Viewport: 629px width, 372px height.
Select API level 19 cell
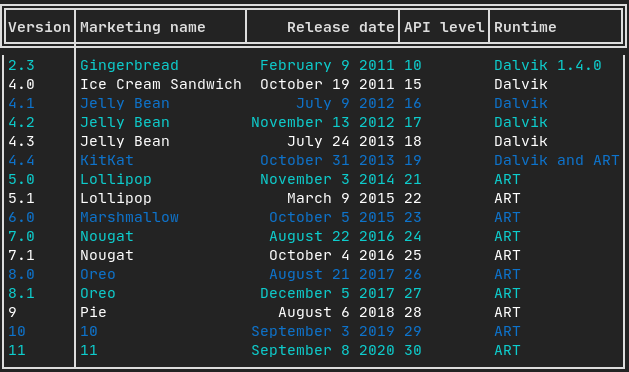413,161
